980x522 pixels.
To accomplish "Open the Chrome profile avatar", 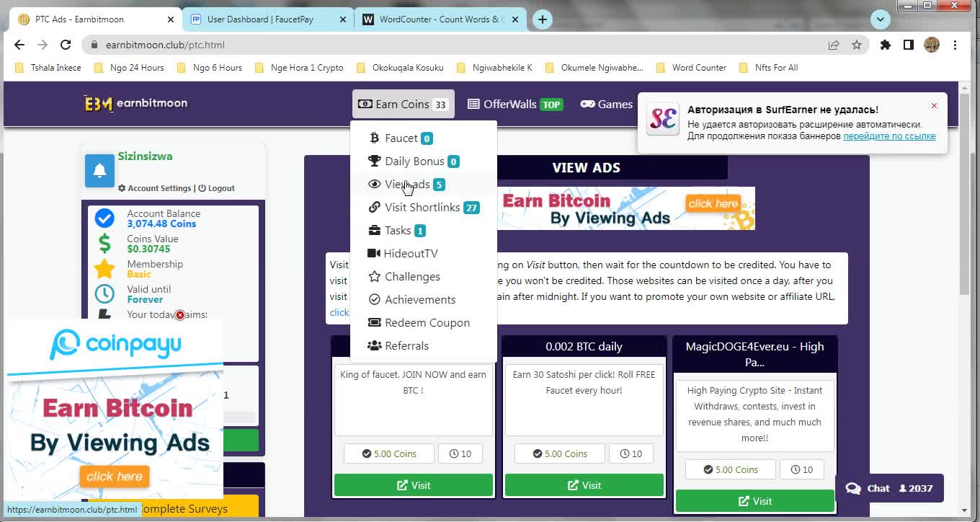I will pos(932,45).
